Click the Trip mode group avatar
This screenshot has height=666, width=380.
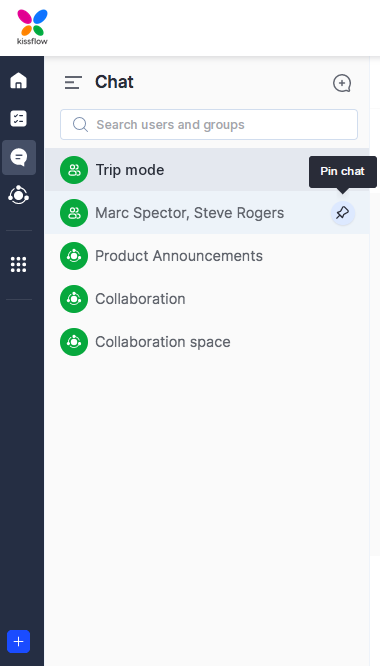(x=74, y=170)
